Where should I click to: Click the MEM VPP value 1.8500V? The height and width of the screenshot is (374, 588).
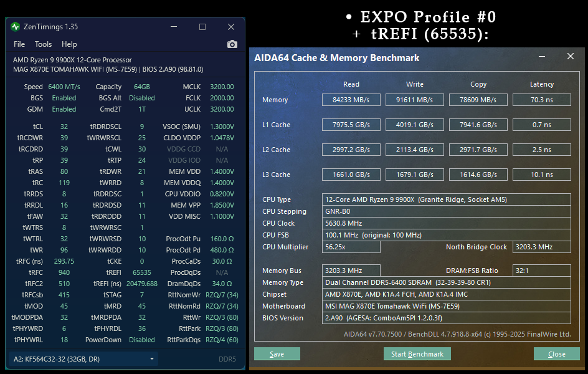pos(222,205)
